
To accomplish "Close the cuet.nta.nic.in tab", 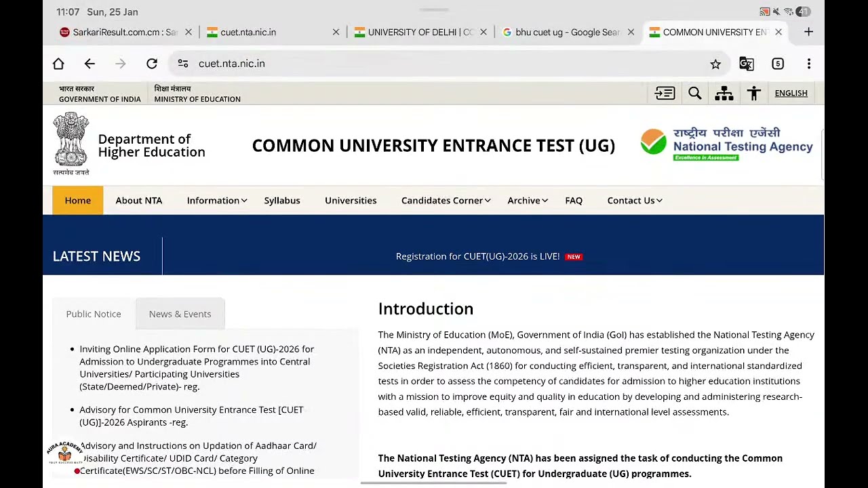I will click(336, 32).
